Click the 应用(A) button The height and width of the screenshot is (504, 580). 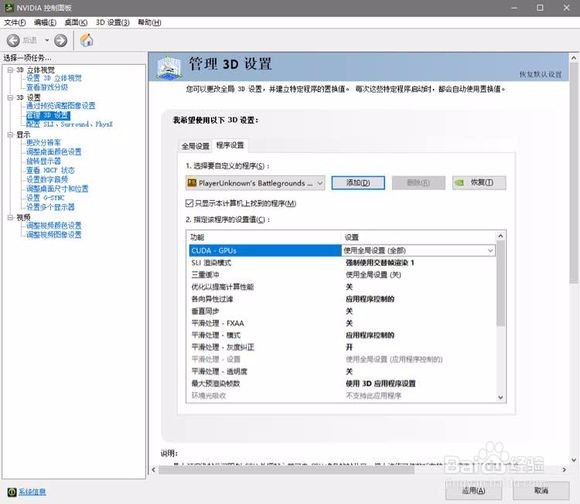(473, 491)
